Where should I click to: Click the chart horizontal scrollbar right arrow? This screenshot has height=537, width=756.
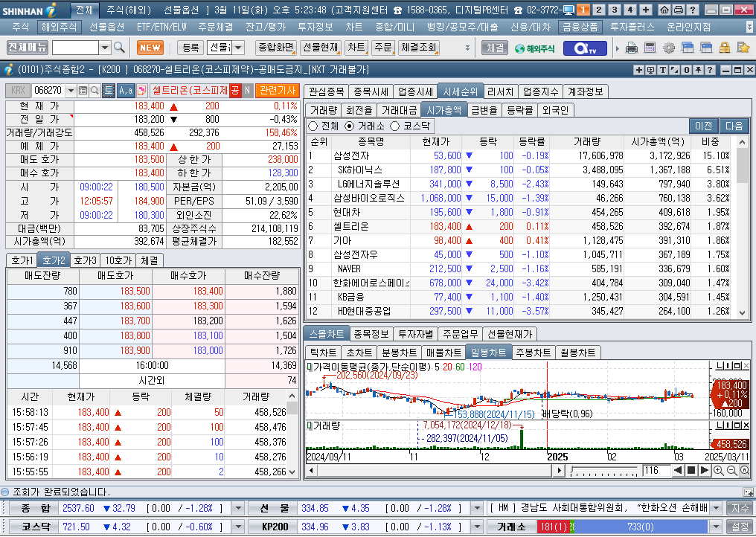(x=560, y=471)
